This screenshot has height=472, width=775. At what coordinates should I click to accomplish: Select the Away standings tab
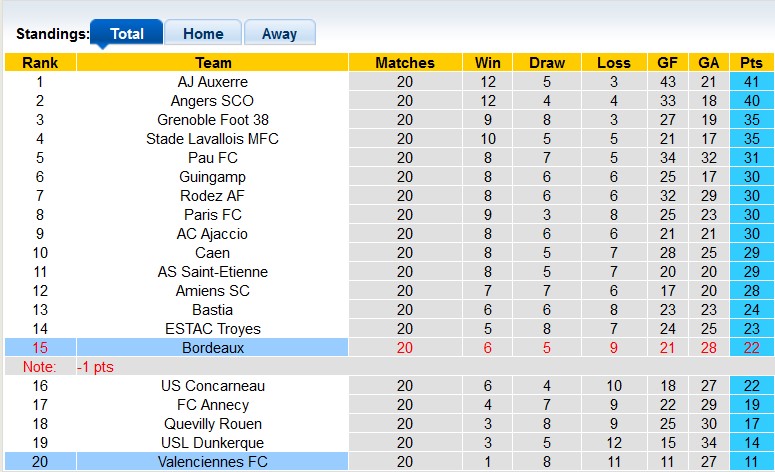[279, 33]
